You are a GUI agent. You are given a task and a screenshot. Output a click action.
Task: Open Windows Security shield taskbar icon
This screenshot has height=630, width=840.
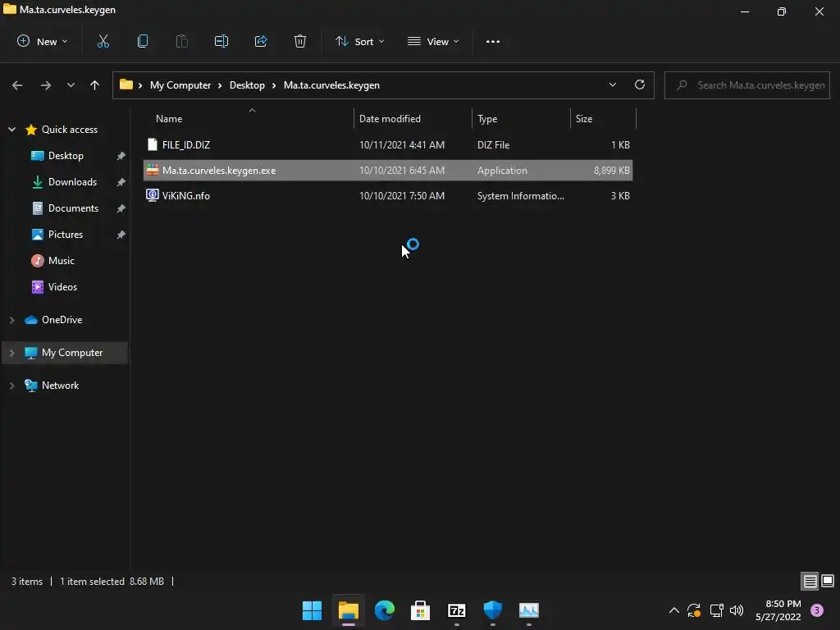tap(493, 610)
